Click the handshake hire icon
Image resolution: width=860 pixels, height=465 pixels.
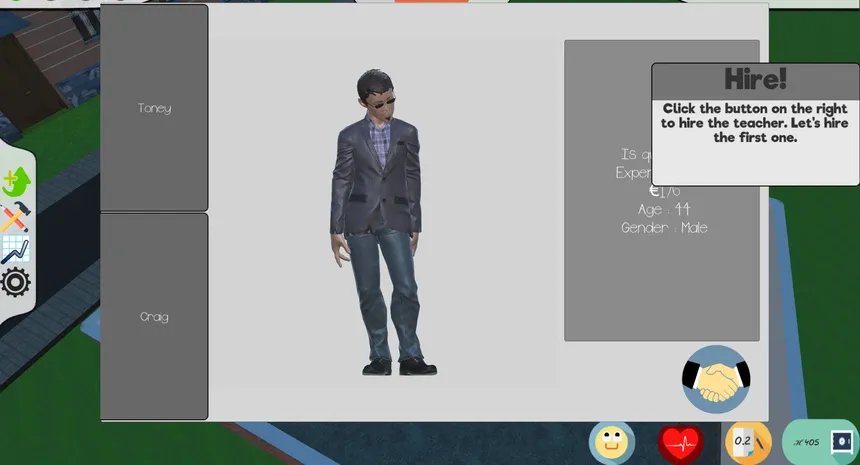click(716, 379)
